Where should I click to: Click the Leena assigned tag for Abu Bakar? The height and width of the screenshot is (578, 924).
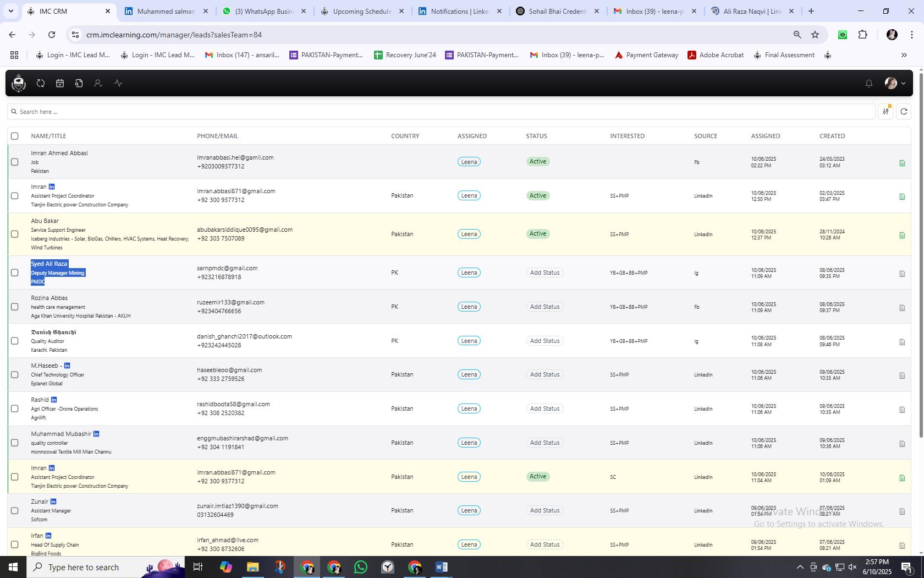click(x=469, y=234)
